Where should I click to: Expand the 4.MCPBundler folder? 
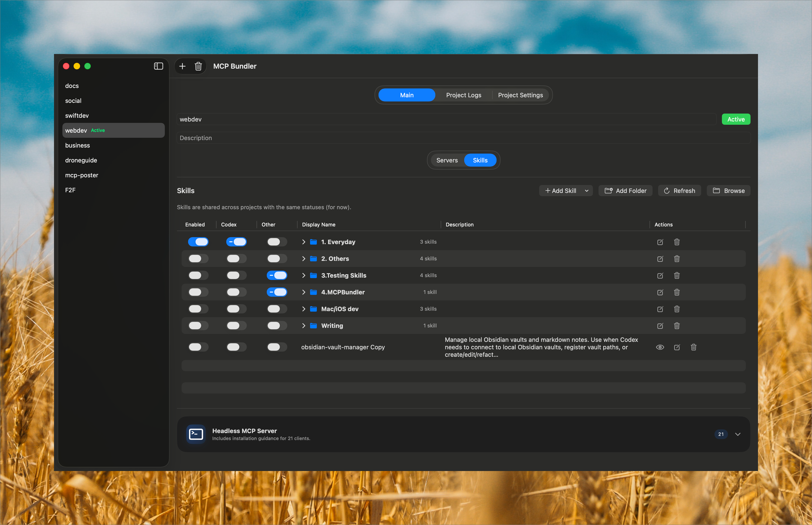tap(303, 292)
